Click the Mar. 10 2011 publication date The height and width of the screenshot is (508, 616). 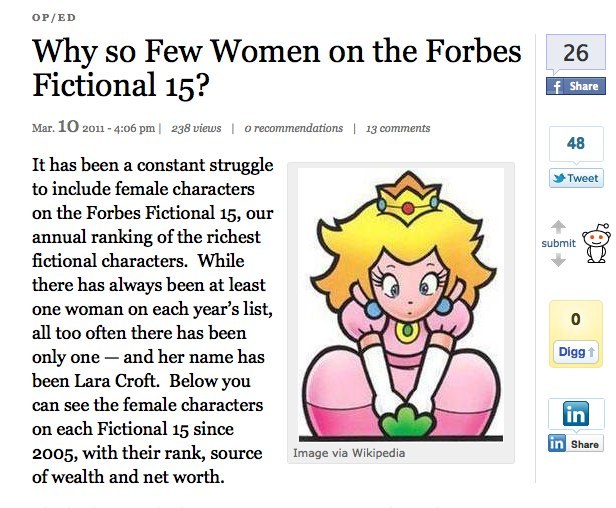(94, 128)
